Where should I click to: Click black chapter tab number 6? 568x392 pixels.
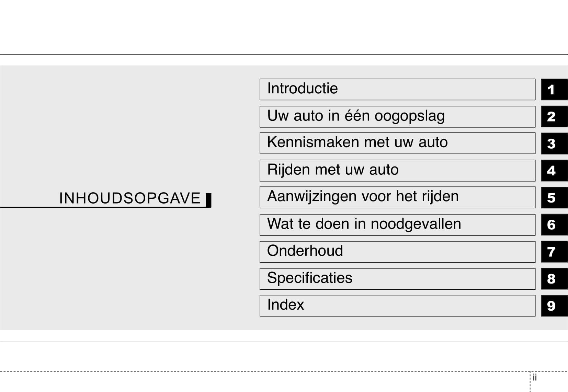[x=554, y=225]
